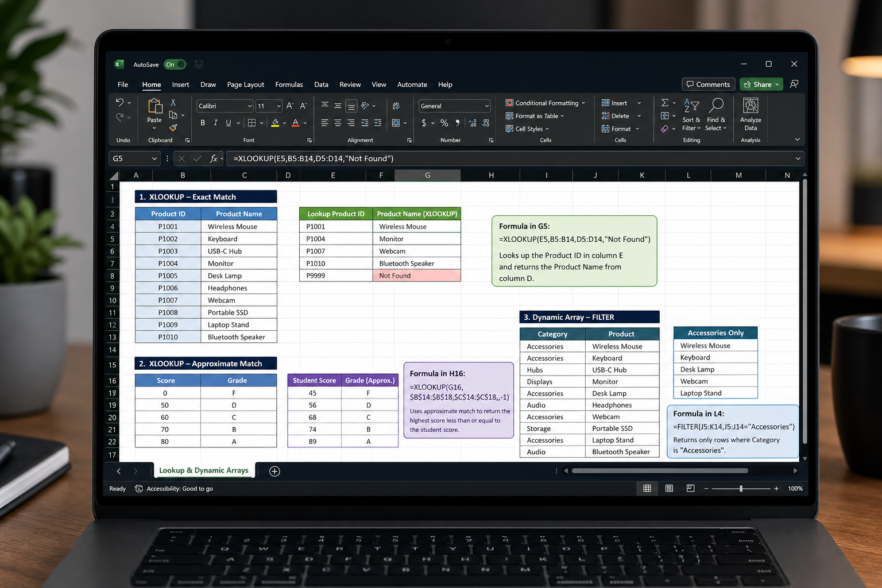Toggle Italic formatting

(215, 123)
